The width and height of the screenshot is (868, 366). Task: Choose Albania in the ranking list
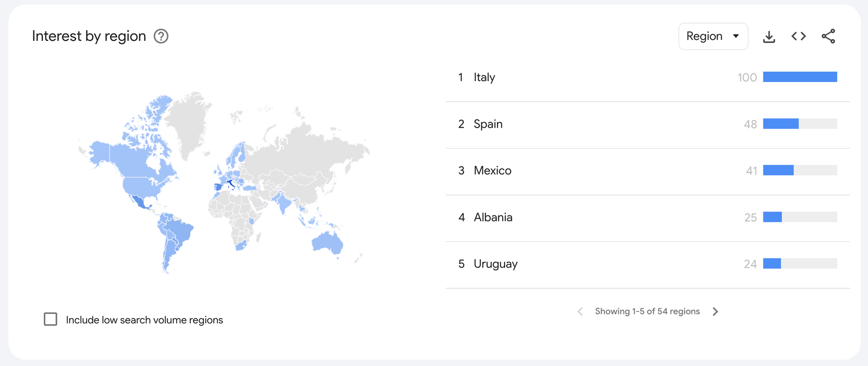493,217
